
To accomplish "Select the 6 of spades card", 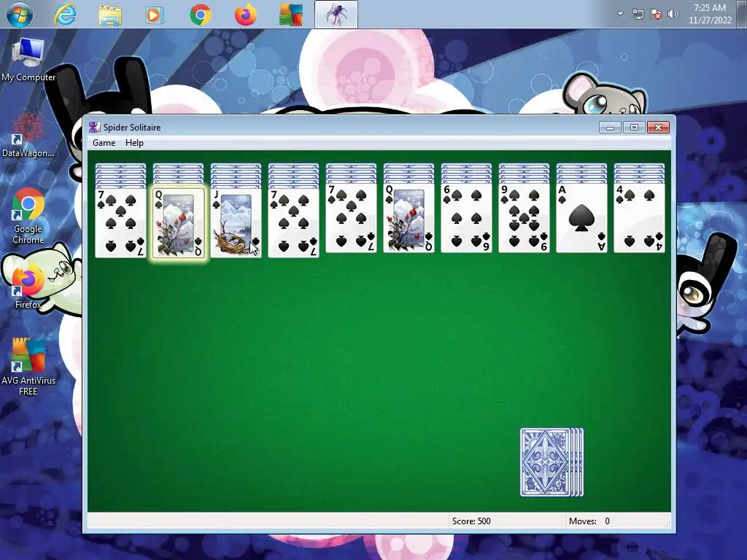I will click(x=466, y=218).
